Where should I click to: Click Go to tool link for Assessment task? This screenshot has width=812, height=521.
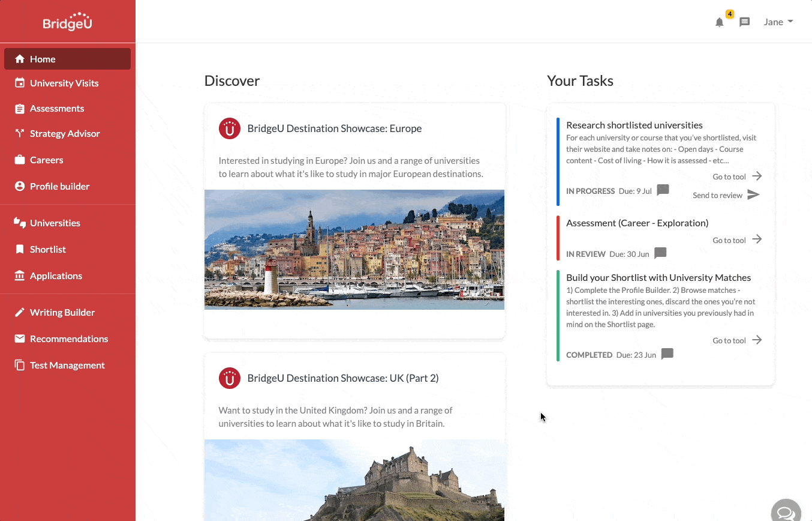729,240
